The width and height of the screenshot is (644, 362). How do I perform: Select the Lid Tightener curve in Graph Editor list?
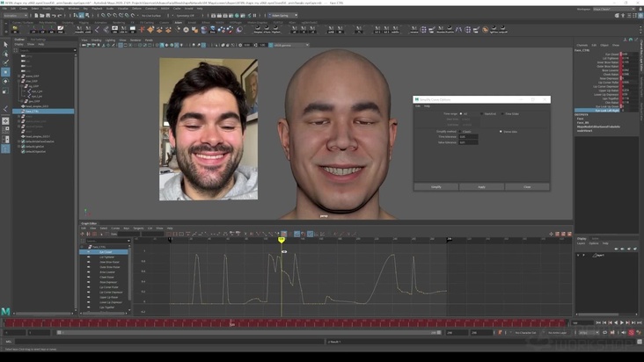(x=106, y=257)
